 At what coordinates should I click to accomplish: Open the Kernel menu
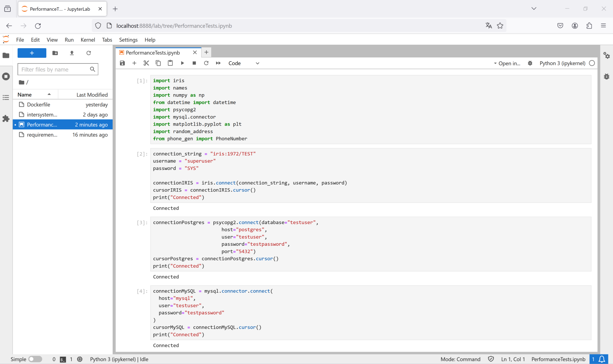pyautogui.click(x=88, y=40)
